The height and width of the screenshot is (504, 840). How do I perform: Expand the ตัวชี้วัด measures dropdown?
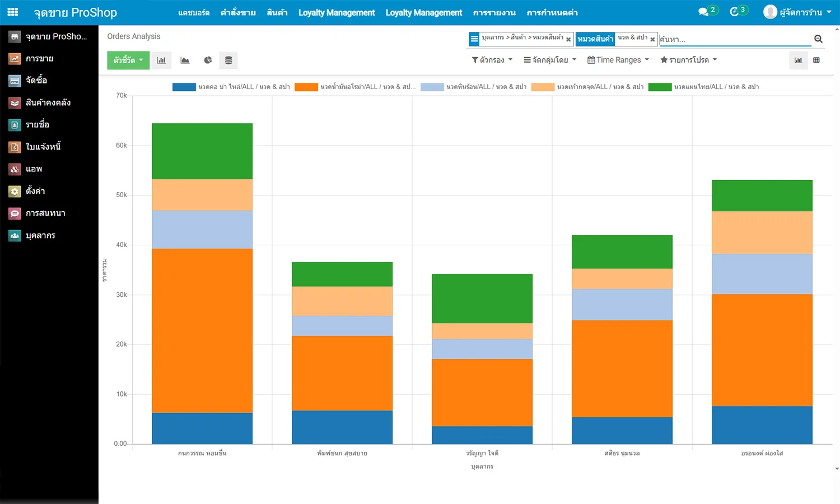click(128, 60)
